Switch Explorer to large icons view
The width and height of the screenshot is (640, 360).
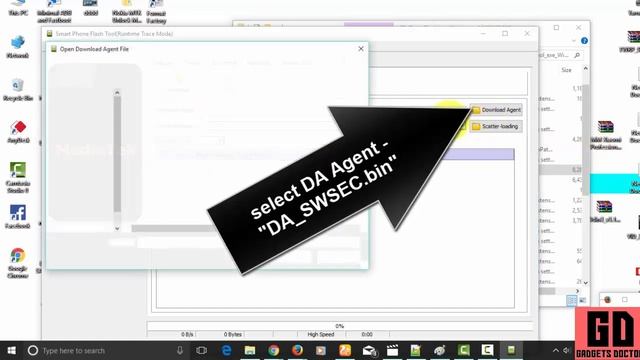pos(582,301)
